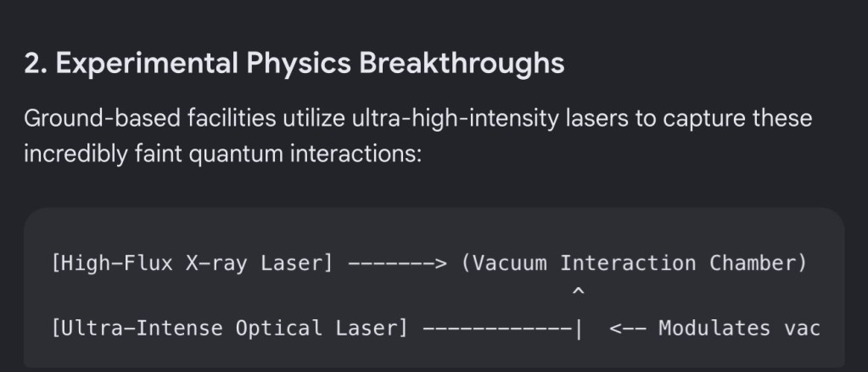
Task: Click the dashed line after Optical Laser
Action: tap(496, 329)
